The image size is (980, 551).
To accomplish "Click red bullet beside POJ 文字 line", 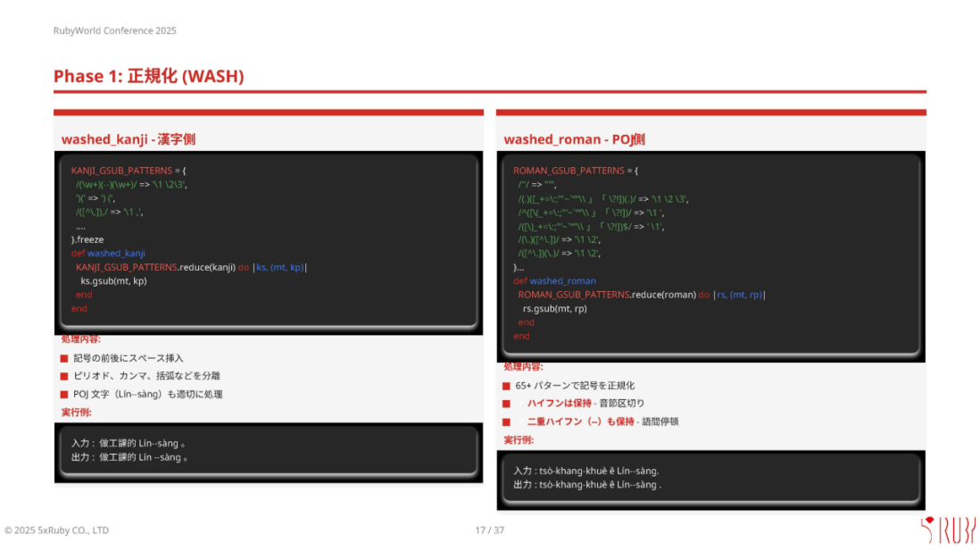I will (x=64, y=394).
